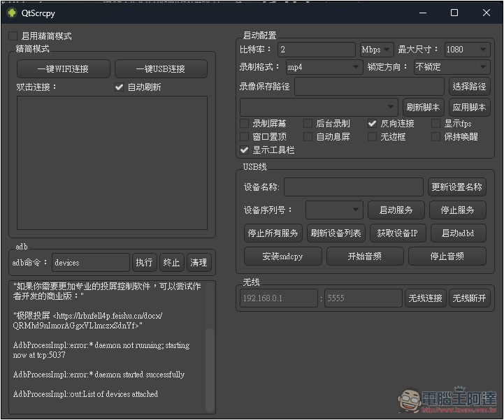
Task: Click the 执行 adb button
Action: (144, 263)
